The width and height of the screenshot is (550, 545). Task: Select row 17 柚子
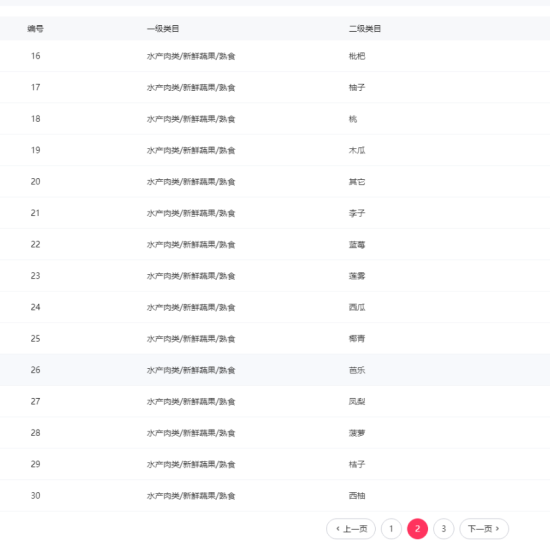click(275, 87)
